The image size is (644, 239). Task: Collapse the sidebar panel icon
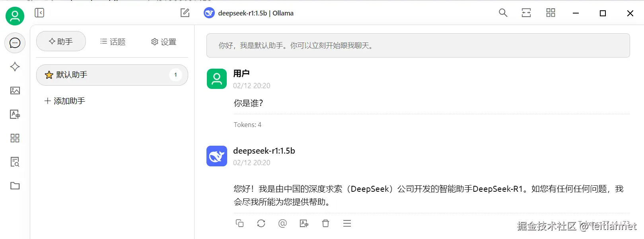(x=39, y=13)
